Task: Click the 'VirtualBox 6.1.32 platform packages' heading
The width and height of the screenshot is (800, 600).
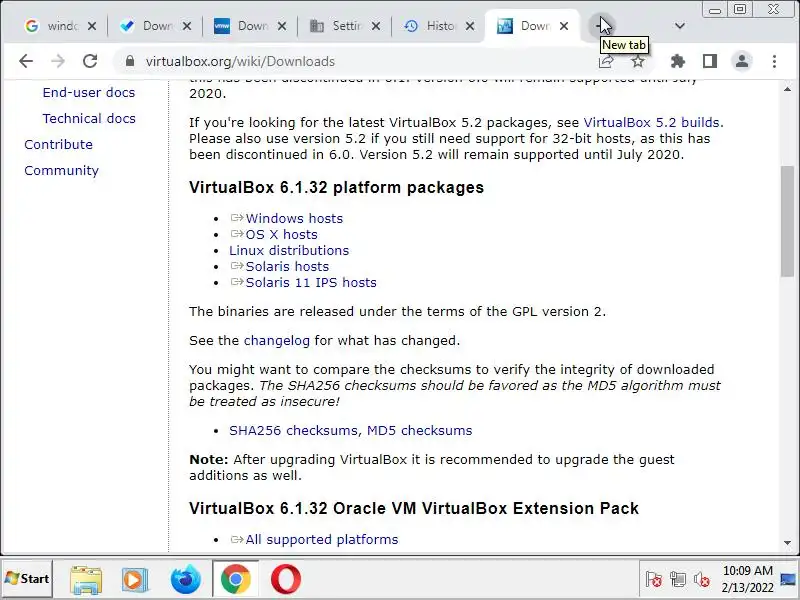Action: [x=336, y=187]
